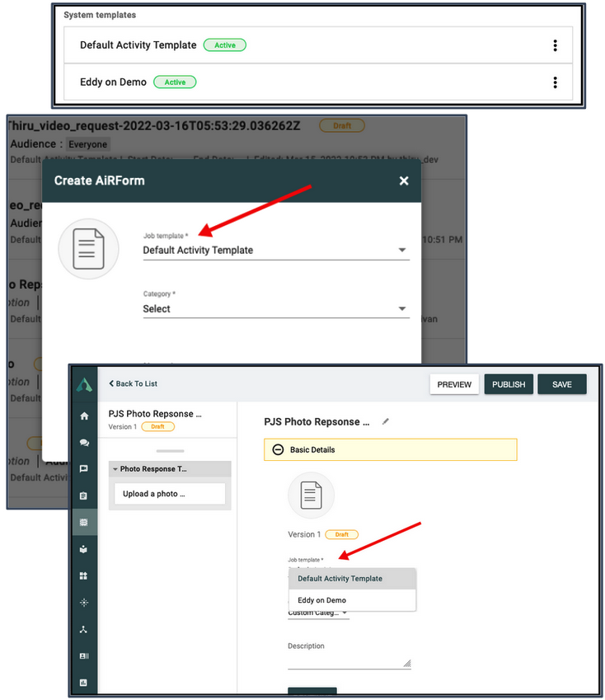Click the Description field resize handle
The image size is (605, 700).
[x=407, y=664]
